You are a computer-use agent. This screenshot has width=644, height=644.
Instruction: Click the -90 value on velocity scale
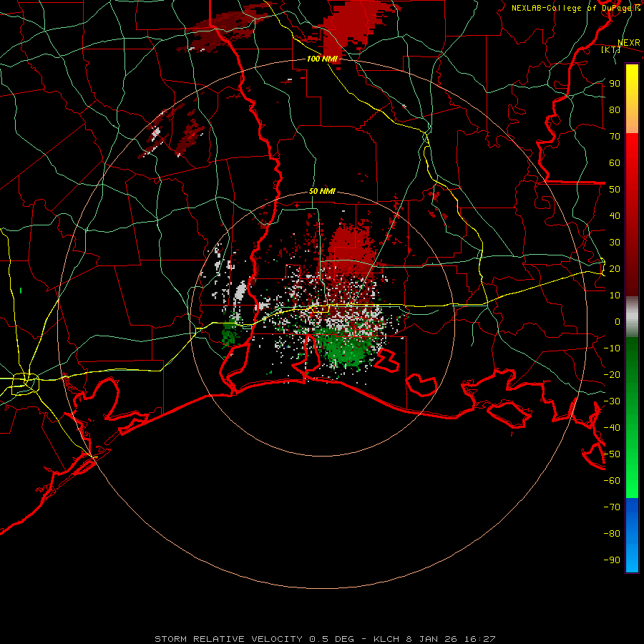(612, 560)
